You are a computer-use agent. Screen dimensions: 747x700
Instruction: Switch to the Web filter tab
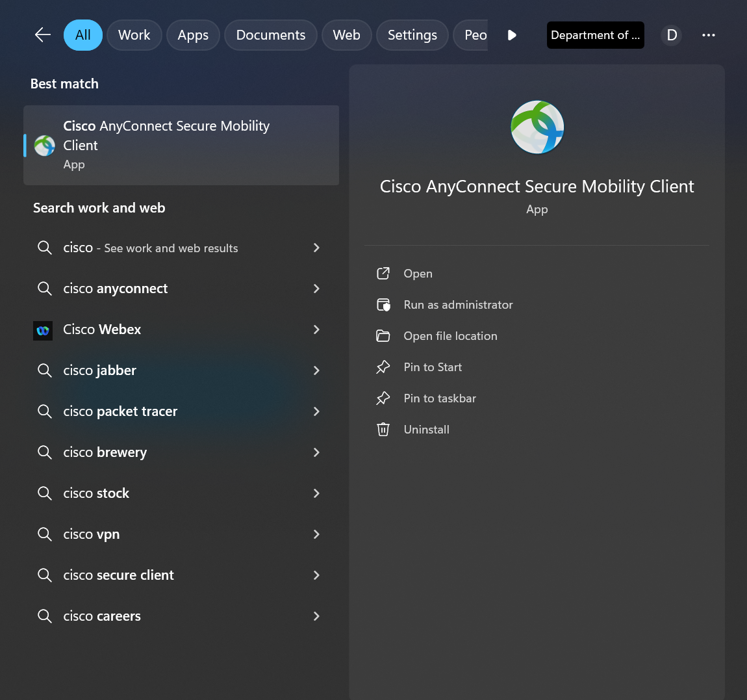click(x=346, y=35)
